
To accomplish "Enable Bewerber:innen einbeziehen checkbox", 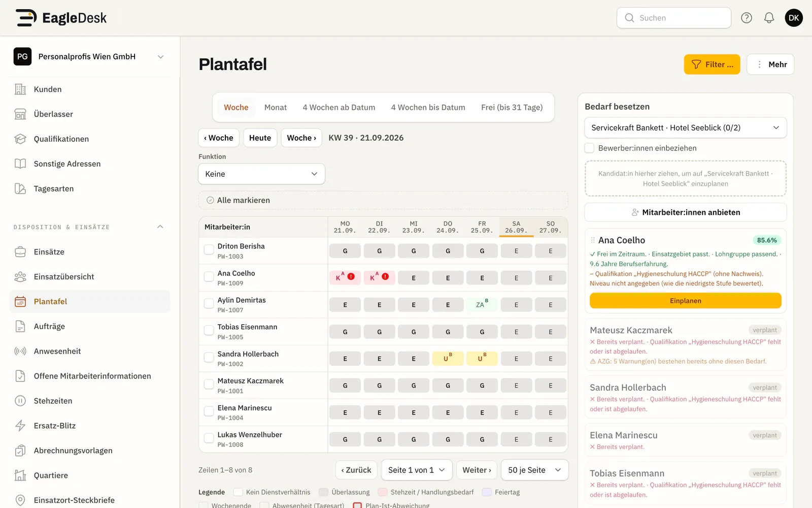I will click(x=589, y=148).
